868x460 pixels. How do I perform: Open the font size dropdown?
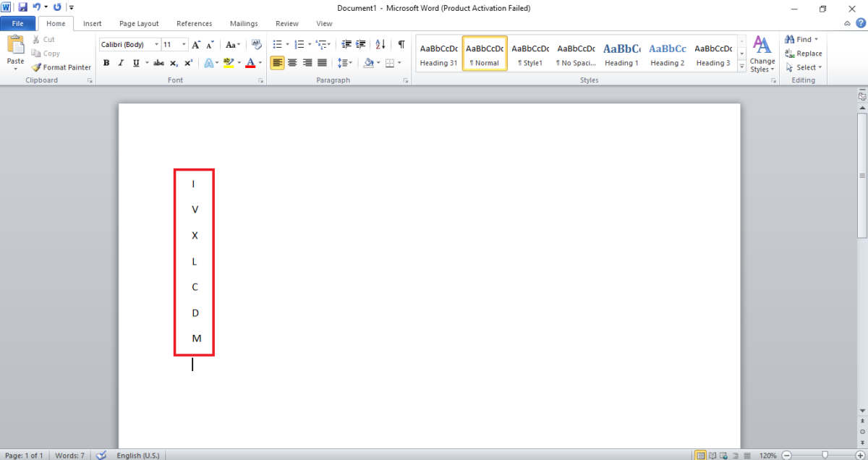[x=184, y=45]
